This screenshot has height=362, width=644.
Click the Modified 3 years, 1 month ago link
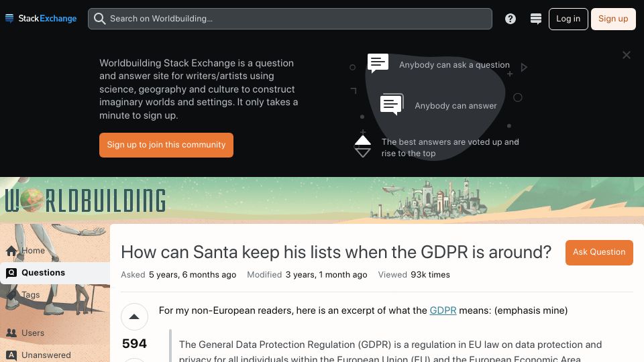307,275
